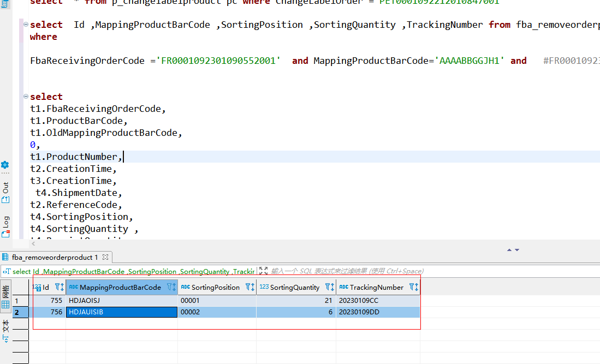The height and width of the screenshot is (364, 600).
Task: Click the Id cell 755
Action: [x=47, y=301]
